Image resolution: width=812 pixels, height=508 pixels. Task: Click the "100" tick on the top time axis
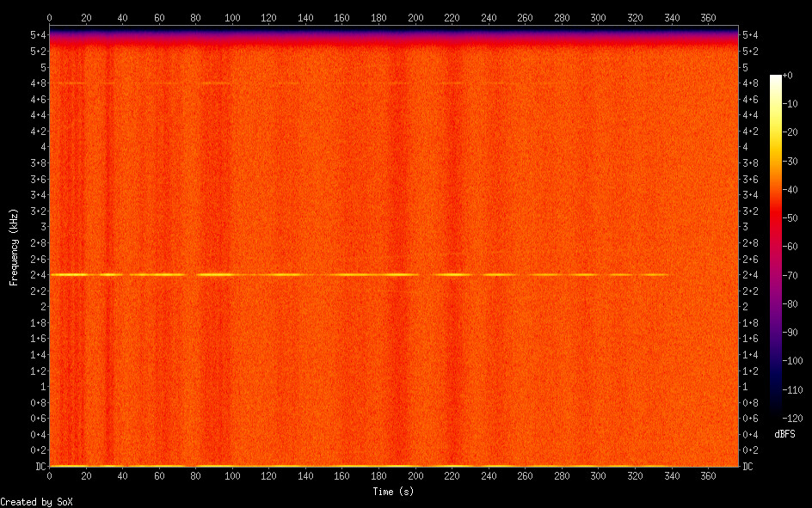232,17
